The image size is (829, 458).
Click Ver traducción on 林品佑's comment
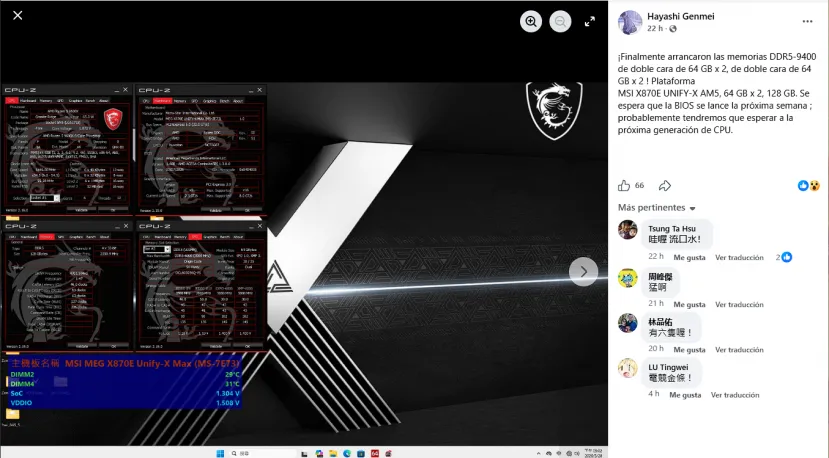tap(739, 350)
